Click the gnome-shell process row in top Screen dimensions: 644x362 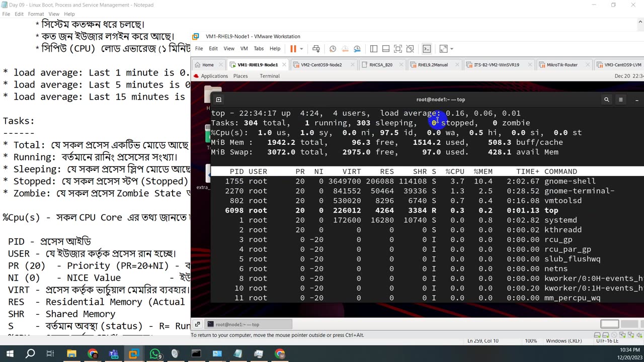coord(427,181)
